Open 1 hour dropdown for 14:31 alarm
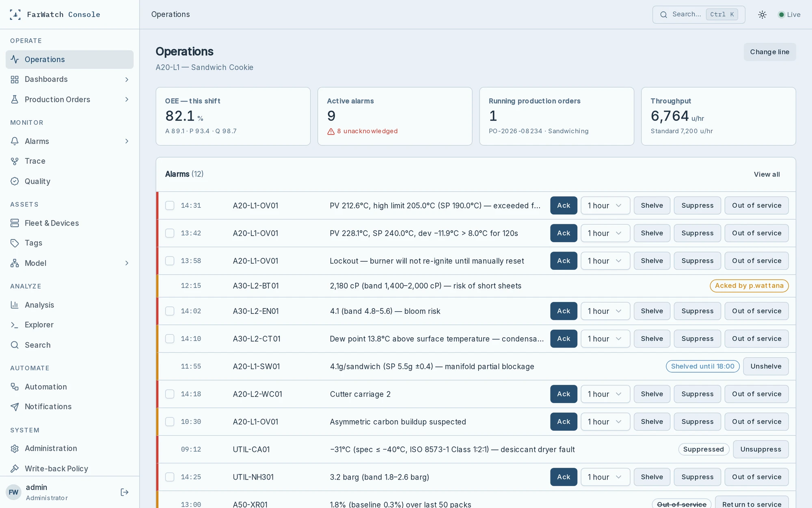 click(605, 206)
